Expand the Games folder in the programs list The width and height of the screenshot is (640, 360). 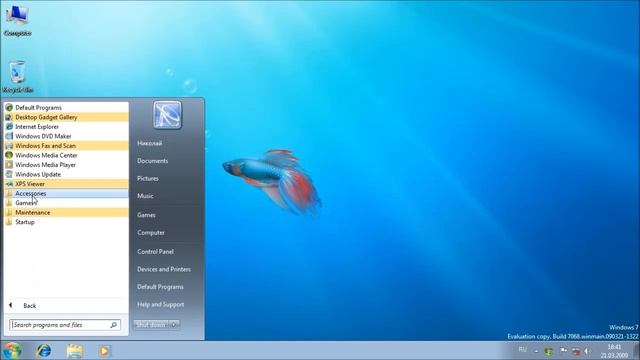(66, 203)
